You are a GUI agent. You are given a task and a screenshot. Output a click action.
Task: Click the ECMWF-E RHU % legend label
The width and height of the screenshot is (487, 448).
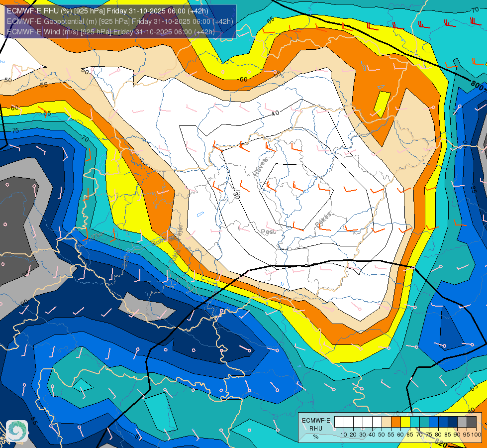(x=316, y=429)
